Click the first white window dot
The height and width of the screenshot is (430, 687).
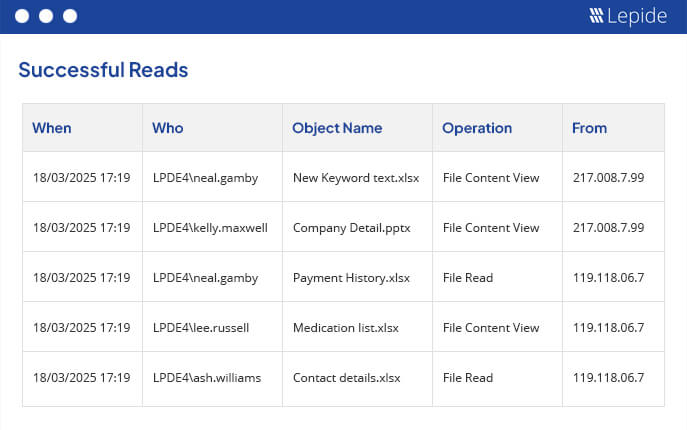(22, 16)
